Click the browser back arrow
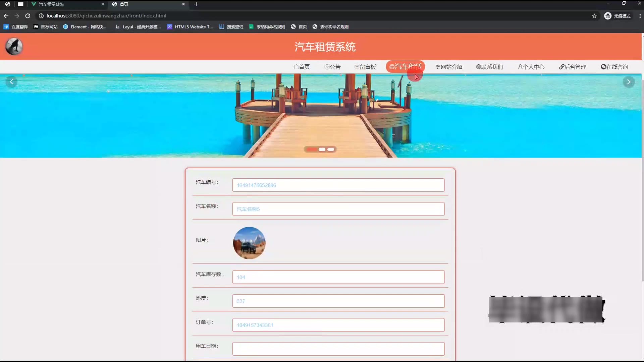 [6, 16]
